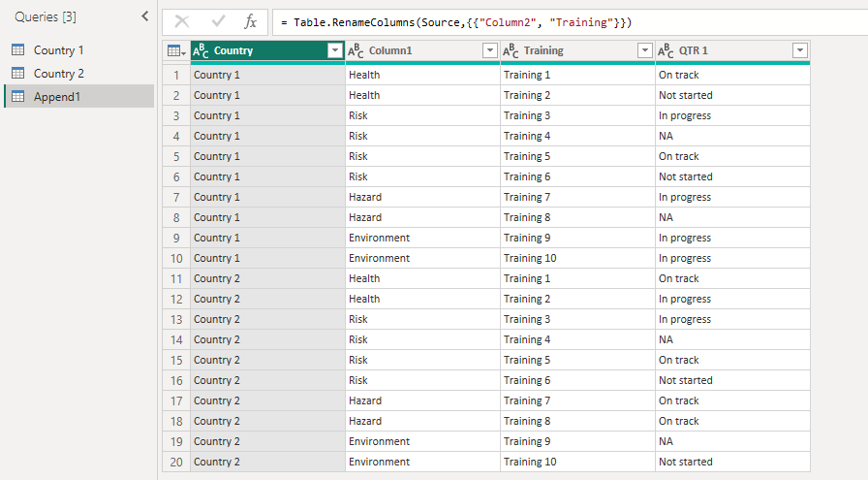
Task: Click the Queries [3] pane title
Action: point(46,16)
